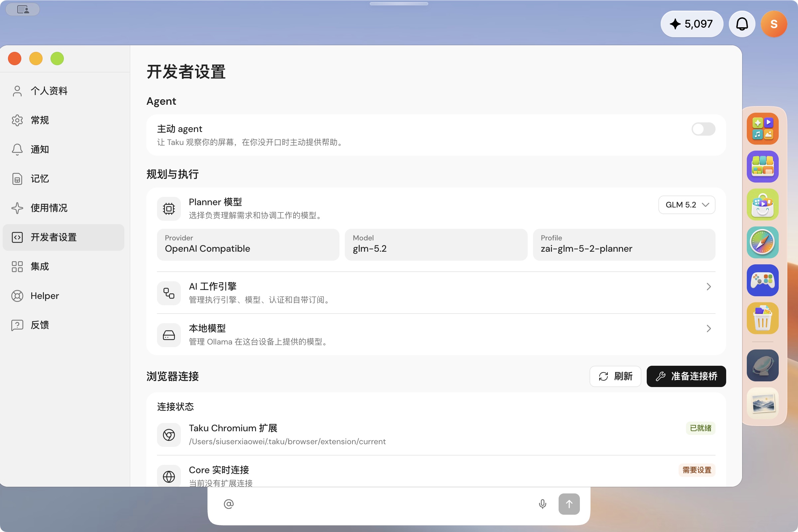Click the Model glm-5.2 field
Viewport: 798px width, 532px height.
coord(436,245)
